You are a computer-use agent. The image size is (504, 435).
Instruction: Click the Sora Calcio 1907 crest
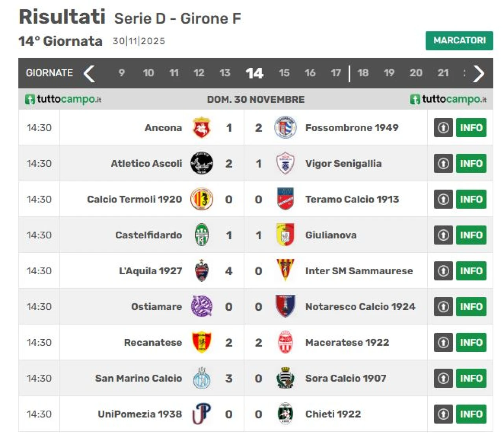point(285,378)
